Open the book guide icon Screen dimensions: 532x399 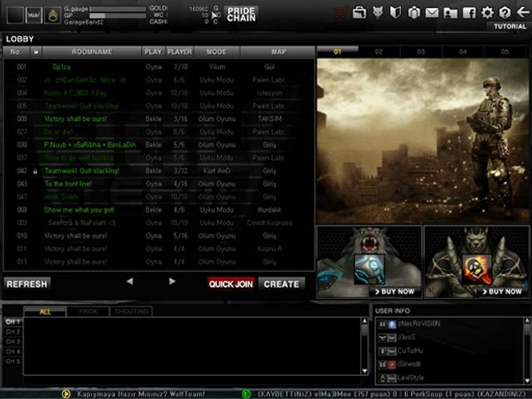tap(396, 13)
